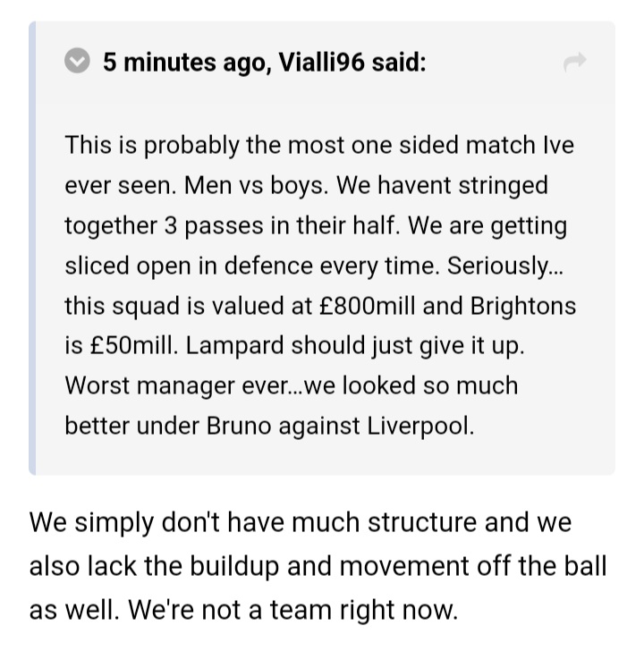The width and height of the screenshot is (644, 651).
Task: Click the '£50mill' figure in the quote
Action: (133, 345)
